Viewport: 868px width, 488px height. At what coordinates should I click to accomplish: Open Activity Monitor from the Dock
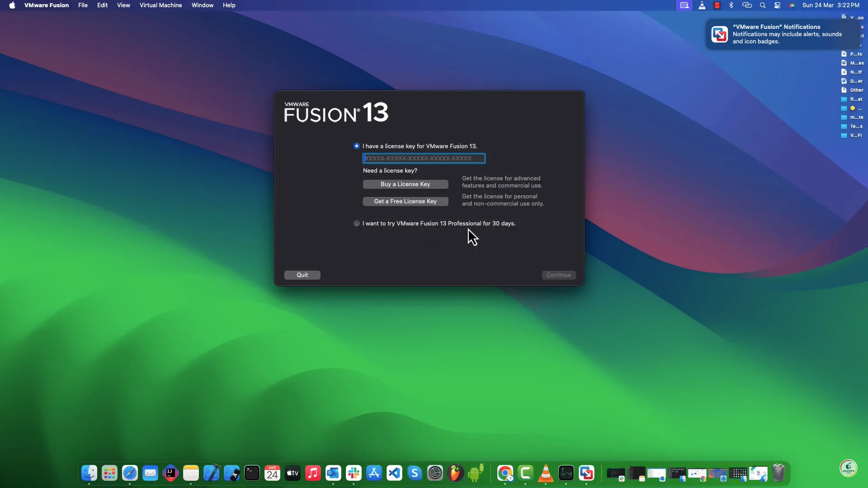tap(566, 473)
